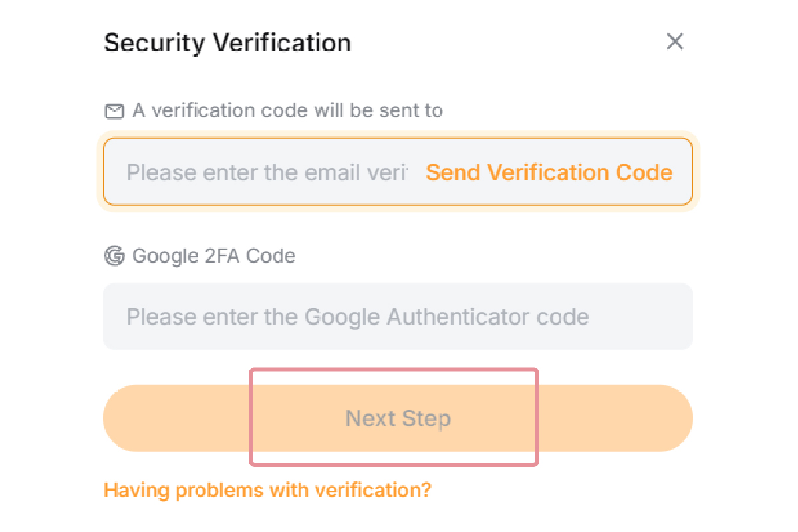The height and width of the screenshot is (532, 798).
Task: Dismiss the dialog using the X icon
Action: (675, 42)
